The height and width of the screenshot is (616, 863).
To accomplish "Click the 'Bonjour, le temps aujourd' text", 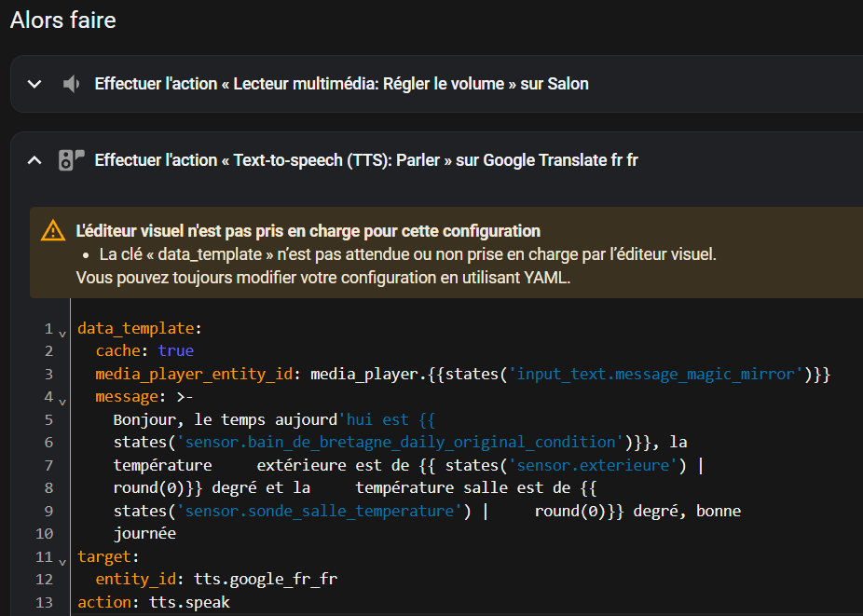I will pyautogui.click(x=226, y=419).
